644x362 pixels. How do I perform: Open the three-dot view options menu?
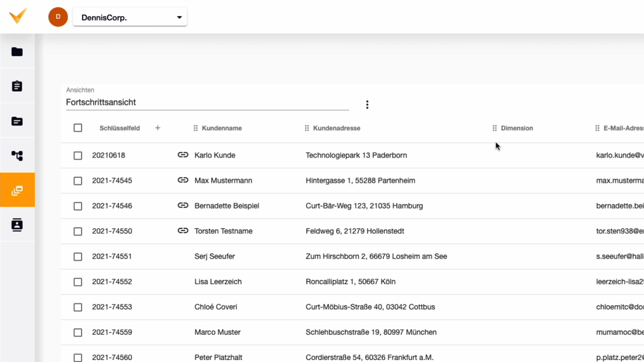(x=367, y=105)
